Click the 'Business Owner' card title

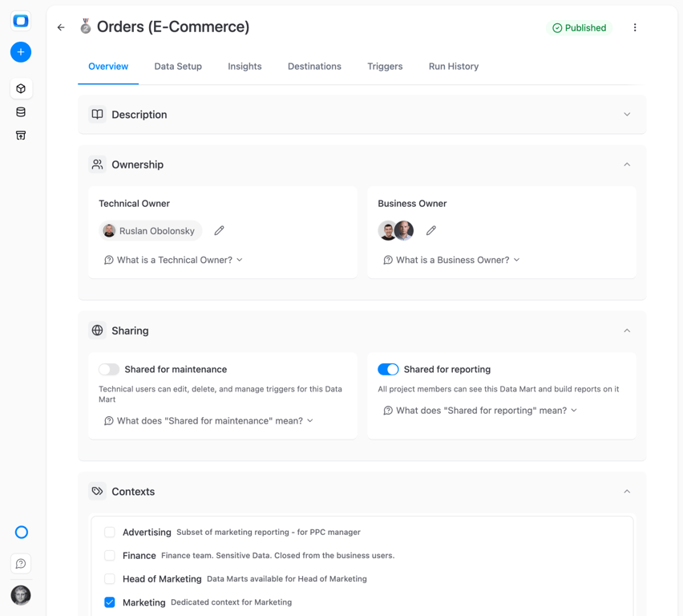pyautogui.click(x=412, y=204)
